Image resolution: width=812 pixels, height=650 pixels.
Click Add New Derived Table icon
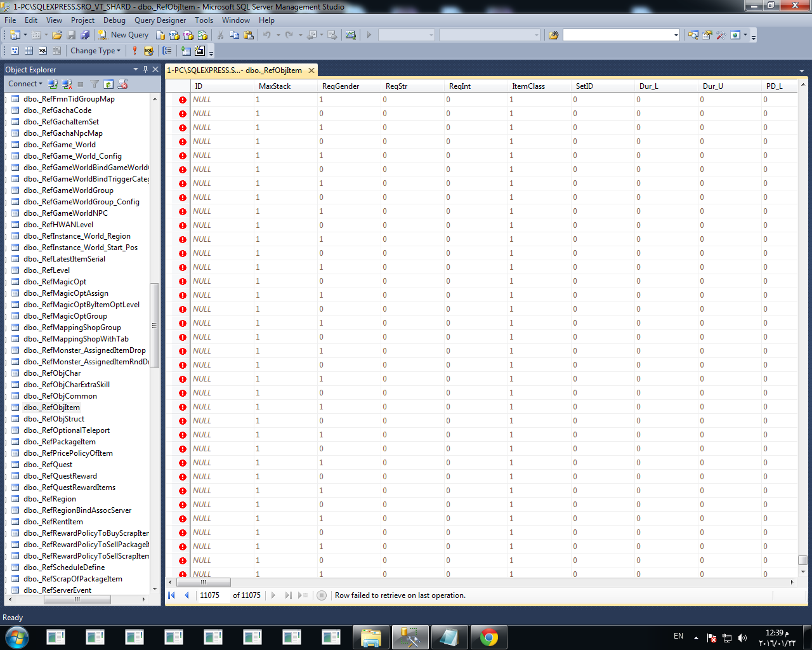coord(200,51)
